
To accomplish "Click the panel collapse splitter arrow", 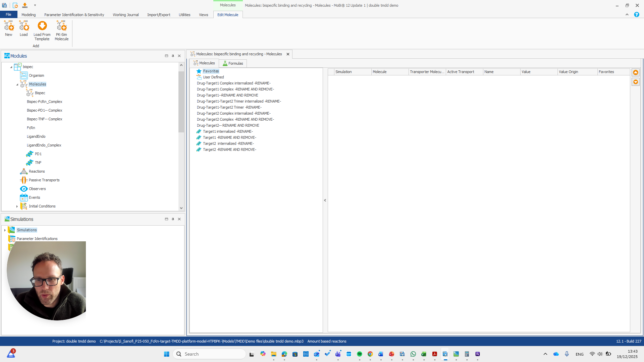I will [325, 200].
